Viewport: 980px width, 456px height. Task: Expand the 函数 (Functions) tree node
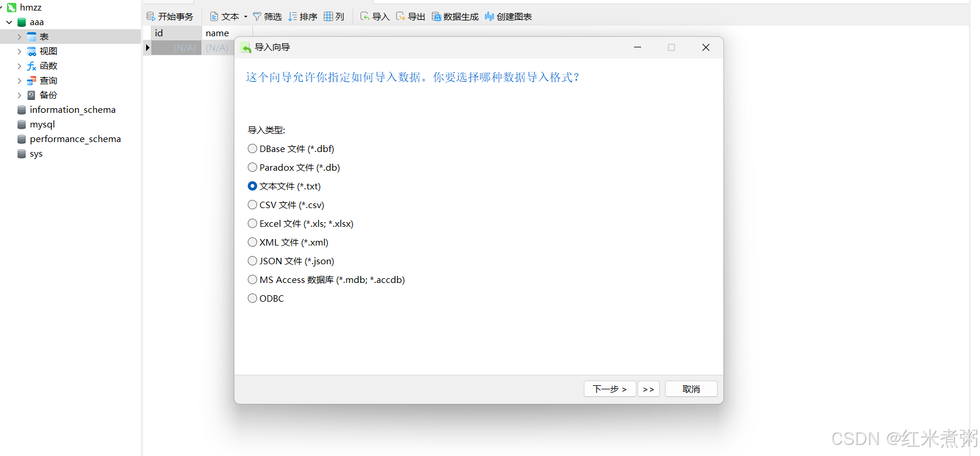click(x=19, y=66)
